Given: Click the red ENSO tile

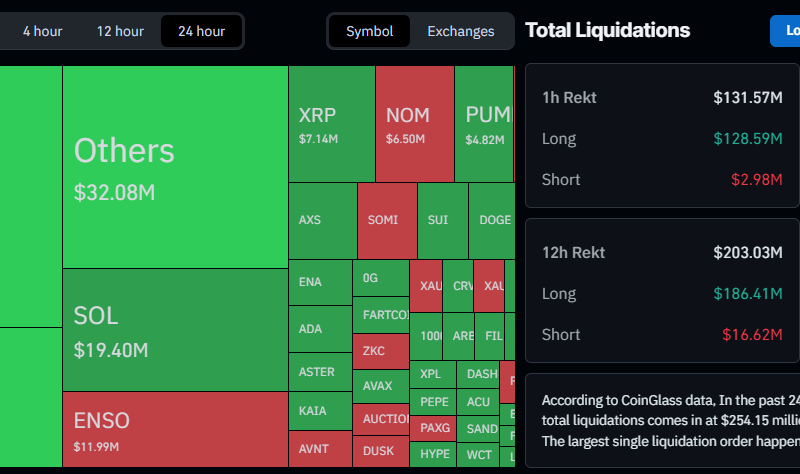Looking at the screenshot, I should click(175, 429).
